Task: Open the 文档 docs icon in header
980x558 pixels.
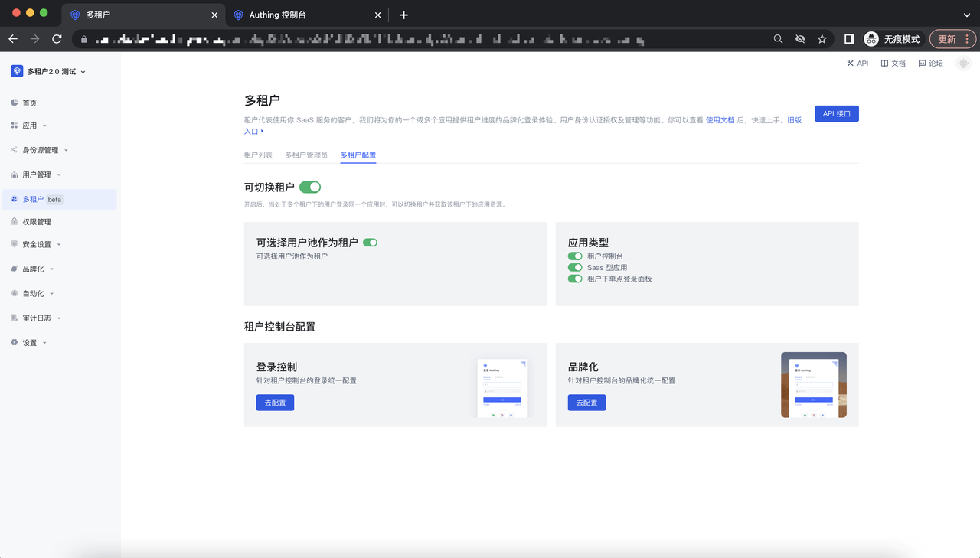Action: coord(884,64)
